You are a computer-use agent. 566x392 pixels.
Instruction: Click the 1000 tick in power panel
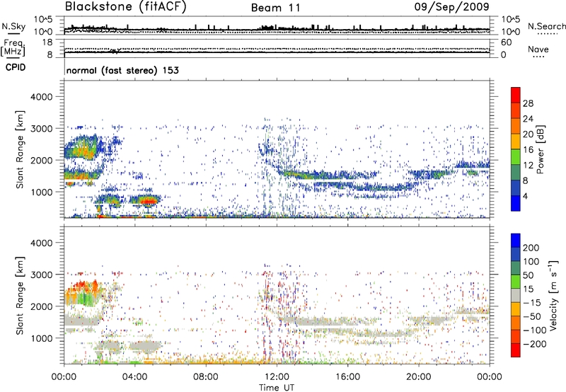[x=41, y=192]
